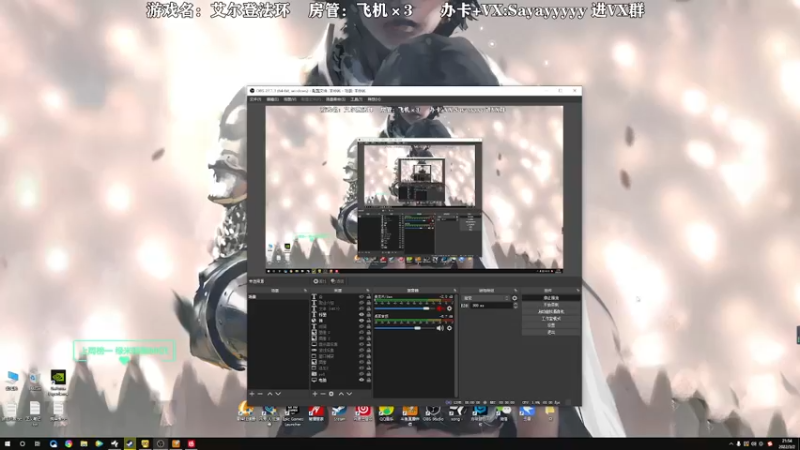Image resolution: width=800 pixels, height=450 pixels.
Task: Open OBS 设置 settings from controls dock
Action: point(551,325)
